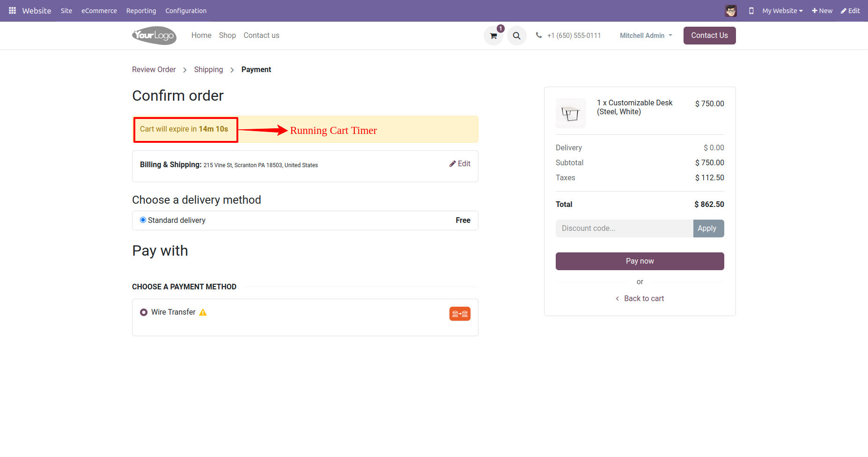Click the YourLogo website logo

click(154, 35)
